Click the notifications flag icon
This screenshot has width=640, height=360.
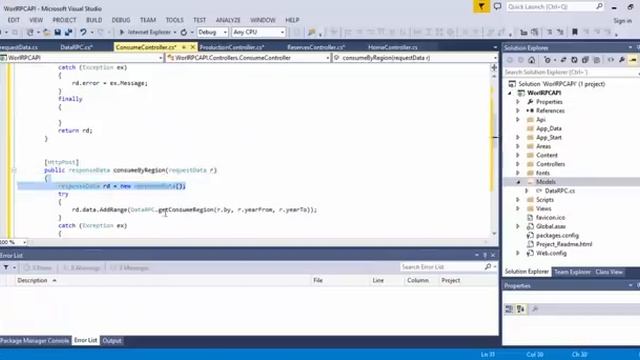pos(482,7)
